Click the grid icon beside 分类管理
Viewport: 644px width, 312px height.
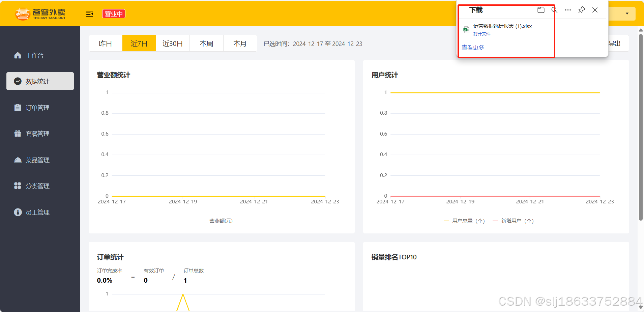pyautogui.click(x=18, y=186)
